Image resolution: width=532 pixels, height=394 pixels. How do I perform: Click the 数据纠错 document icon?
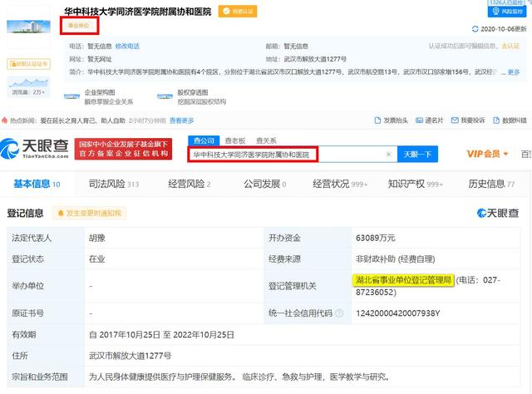coord(496,121)
